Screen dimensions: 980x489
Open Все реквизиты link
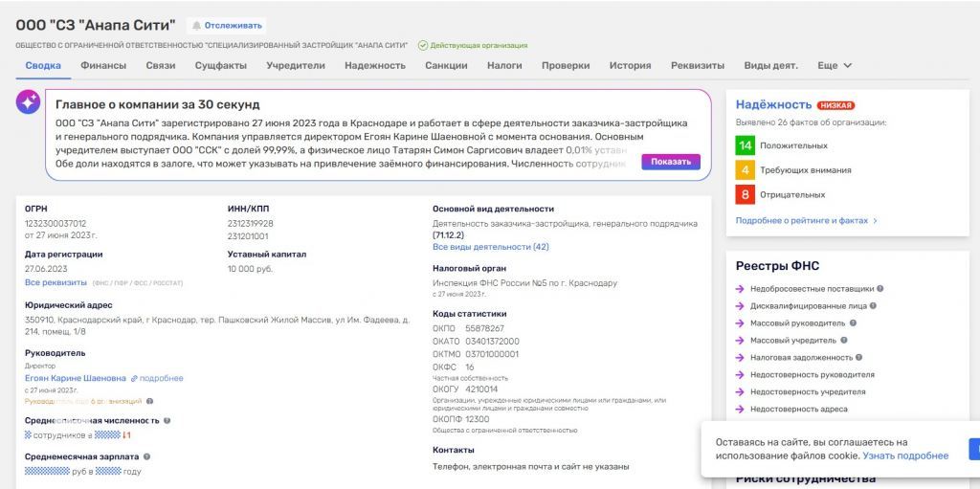point(56,283)
